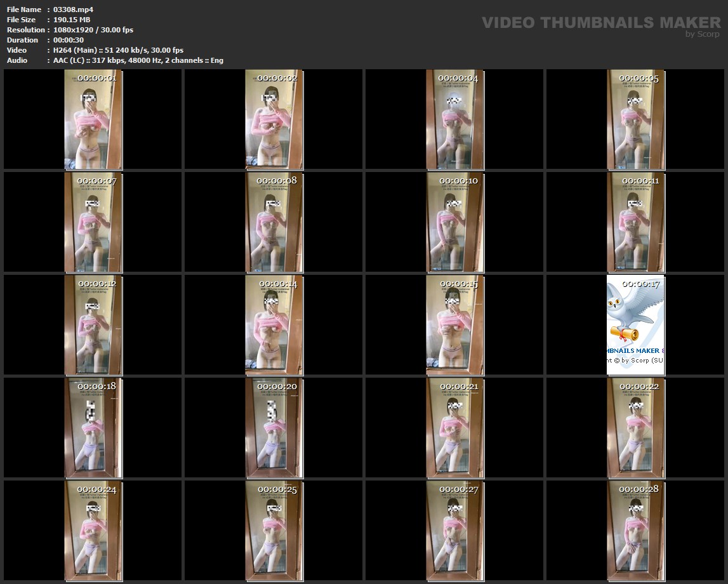Click the thumbnail labeled 00:00:27
728x584 pixels.
455,531
